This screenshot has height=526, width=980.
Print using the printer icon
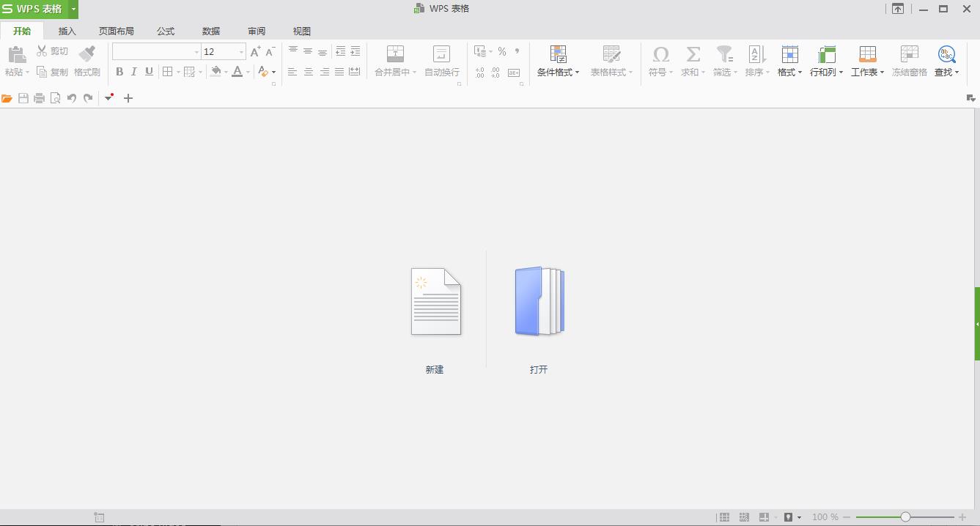point(40,98)
